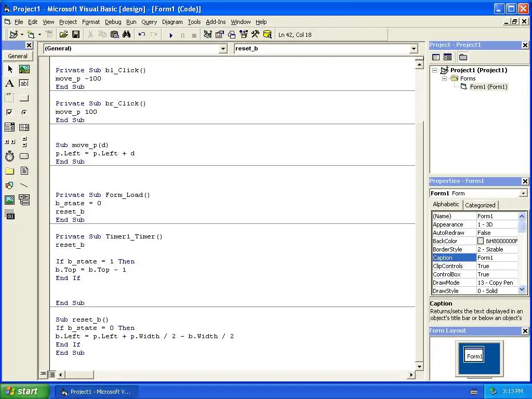
Task: Open the Debug menu
Action: tap(113, 22)
